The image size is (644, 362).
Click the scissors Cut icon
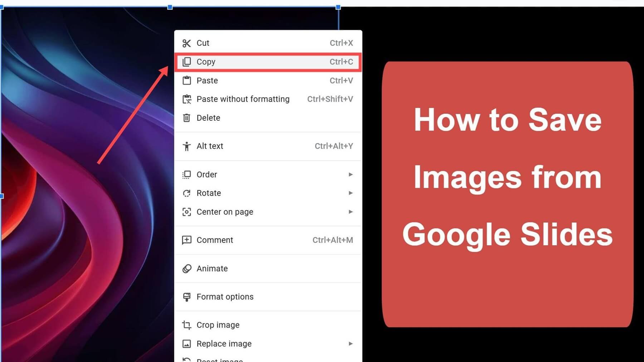coord(186,43)
